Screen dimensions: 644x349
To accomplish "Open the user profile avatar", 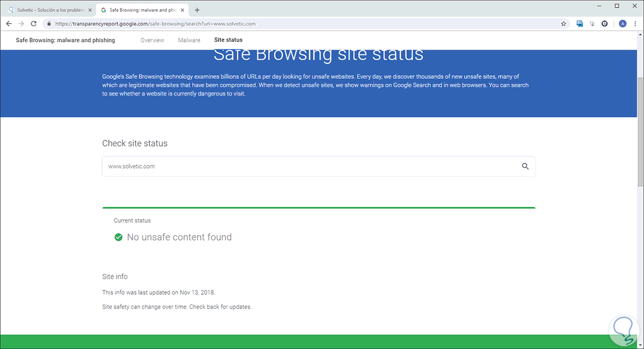I will [x=623, y=24].
